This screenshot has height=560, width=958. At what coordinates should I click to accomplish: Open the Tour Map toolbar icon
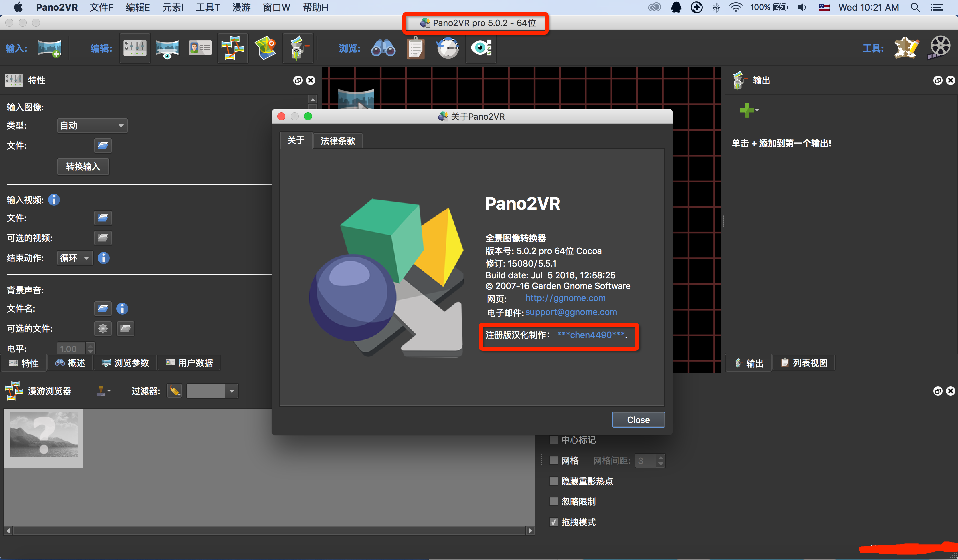coord(265,48)
